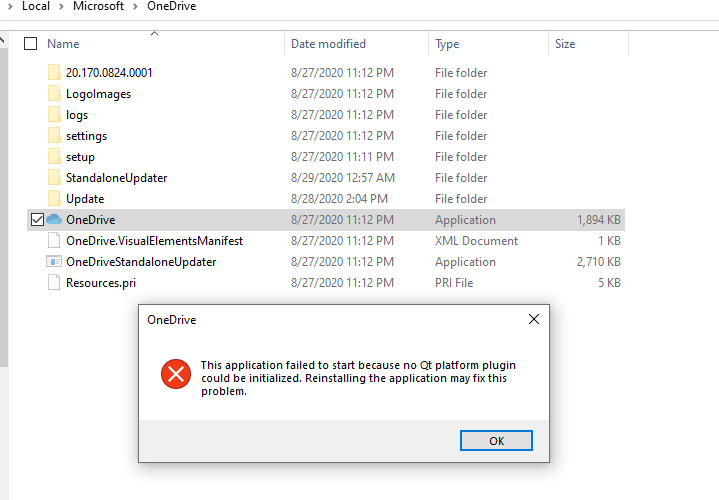The image size is (719, 500).
Task: Expand the breadcrumb chevron after Local
Action: coord(61,6)
